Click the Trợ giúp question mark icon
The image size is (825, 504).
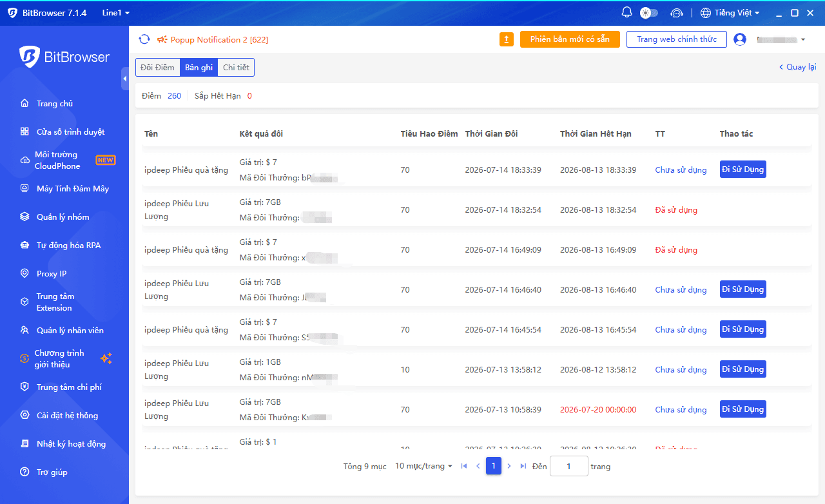(x=24, y=472)
